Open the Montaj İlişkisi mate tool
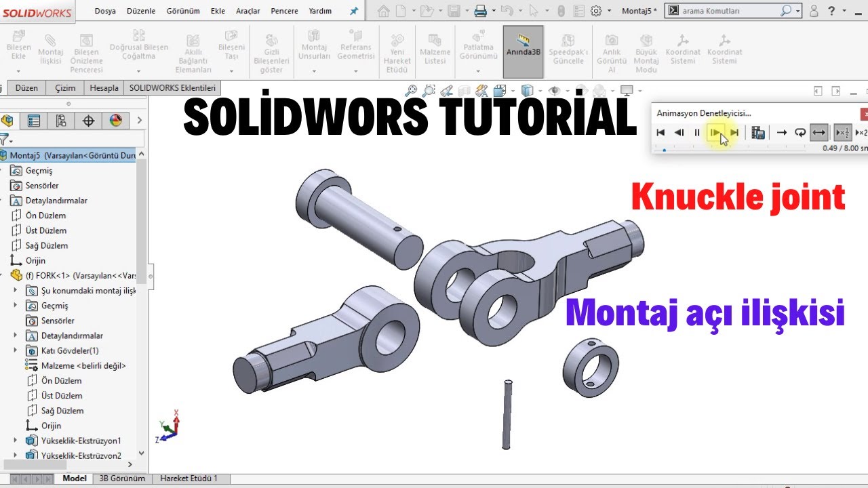Image resolution: width=868 pixels, height=488 pixels. [50, 48]
